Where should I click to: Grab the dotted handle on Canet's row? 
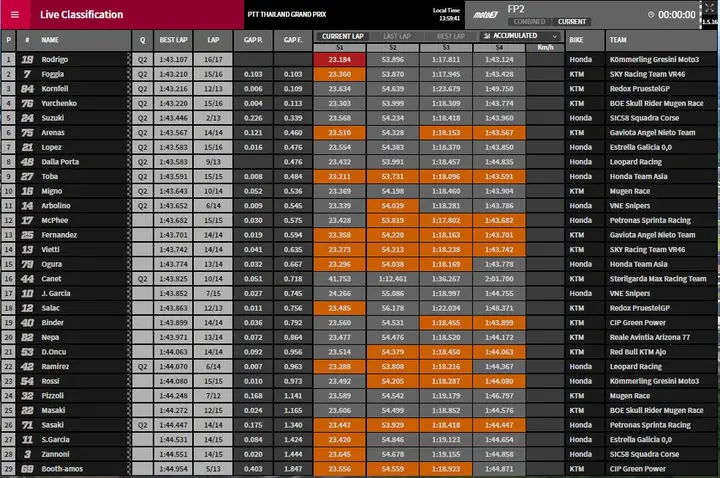pyautogui.click(x=129, y=279)
